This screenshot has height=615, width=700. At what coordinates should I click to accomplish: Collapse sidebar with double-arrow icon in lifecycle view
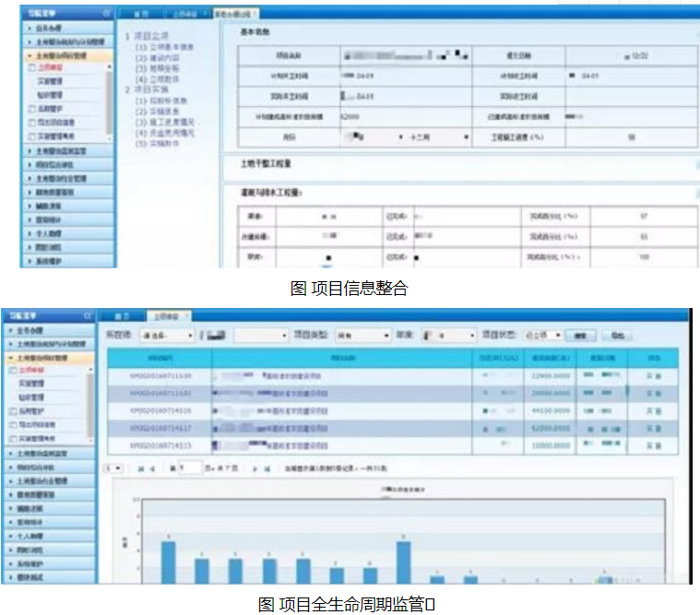[x=88, y=316]
